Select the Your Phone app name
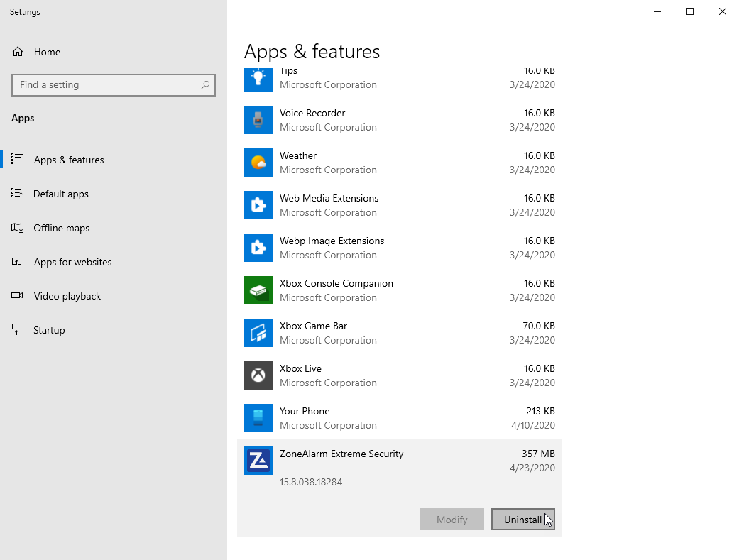Viewport: 739px width, 560px height. pos(305,411)
